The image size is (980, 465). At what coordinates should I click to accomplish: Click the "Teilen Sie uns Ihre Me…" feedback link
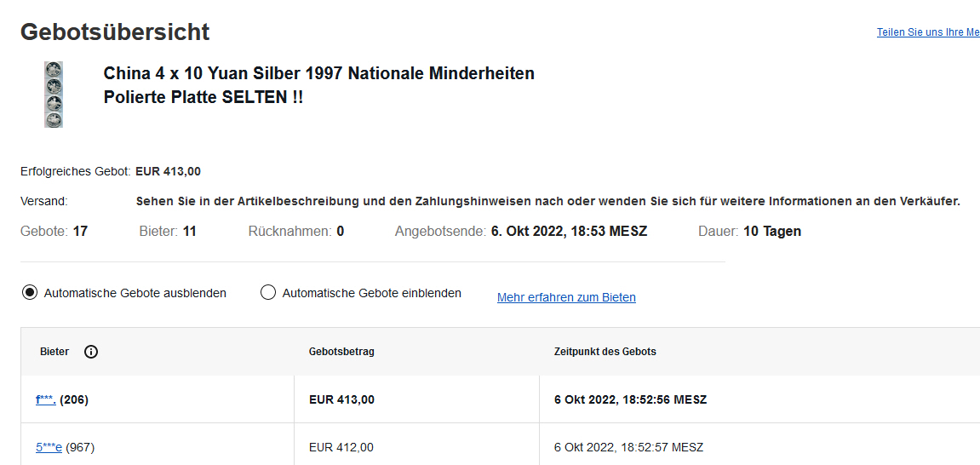[x=928, y=32]
